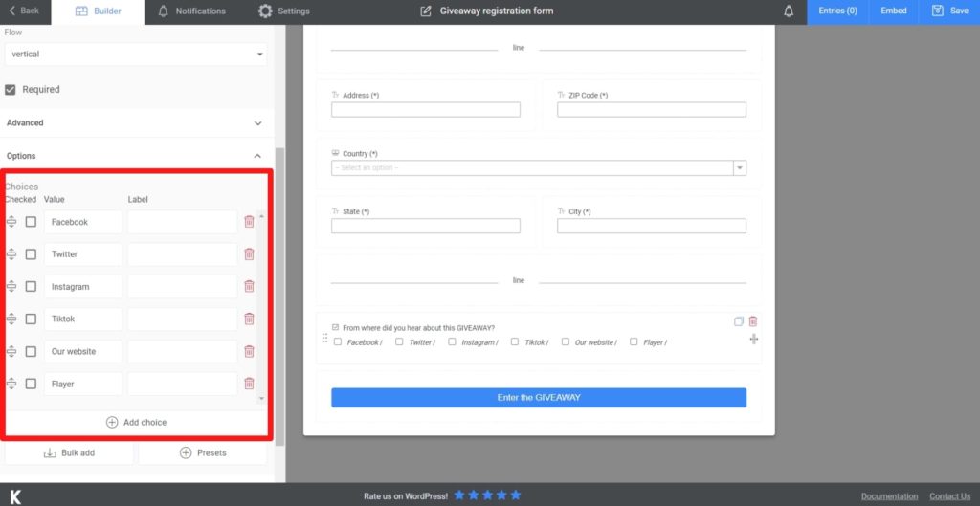Click the reorder handle beside Facebook
This screenshot has width=980, height=506.
(11, 222)
